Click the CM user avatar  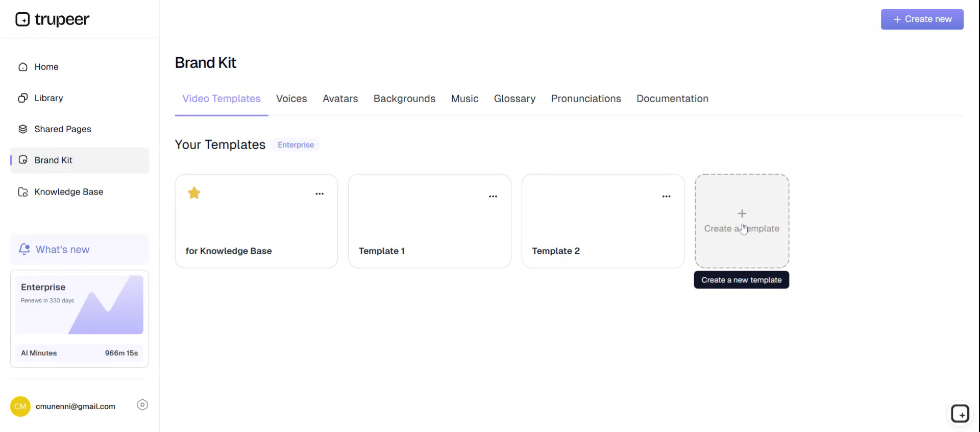(20, 406)
